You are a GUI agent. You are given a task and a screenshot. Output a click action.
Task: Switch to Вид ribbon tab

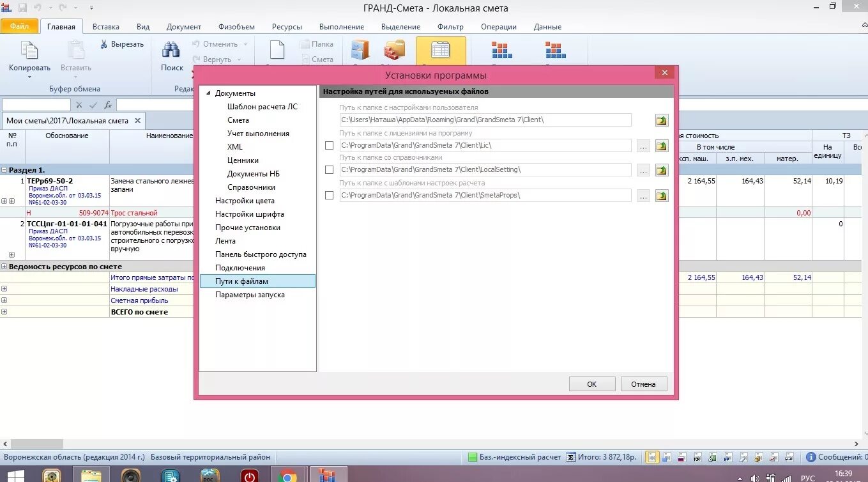point(143,27)
